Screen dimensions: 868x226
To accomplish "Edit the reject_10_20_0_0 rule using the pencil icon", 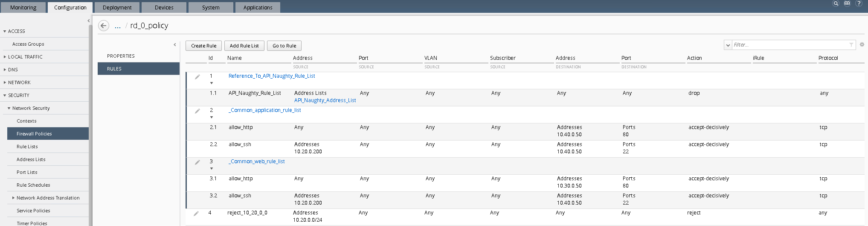I will (196, 214).
